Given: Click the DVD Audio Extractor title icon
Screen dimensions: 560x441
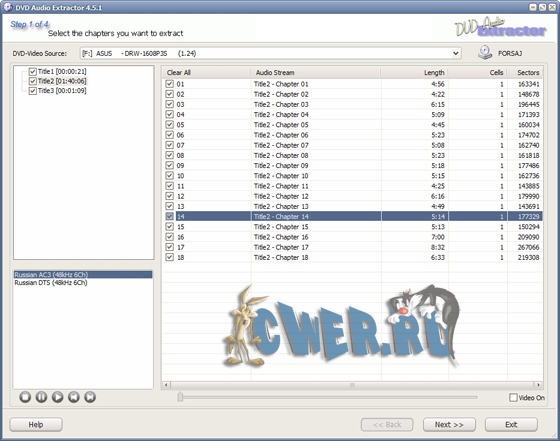Looking at the screenshot, I should click(x=8, y=7).
